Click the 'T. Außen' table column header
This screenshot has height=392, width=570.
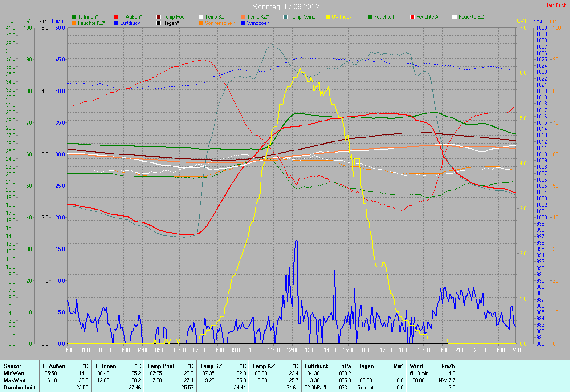[x=53, y=366]
